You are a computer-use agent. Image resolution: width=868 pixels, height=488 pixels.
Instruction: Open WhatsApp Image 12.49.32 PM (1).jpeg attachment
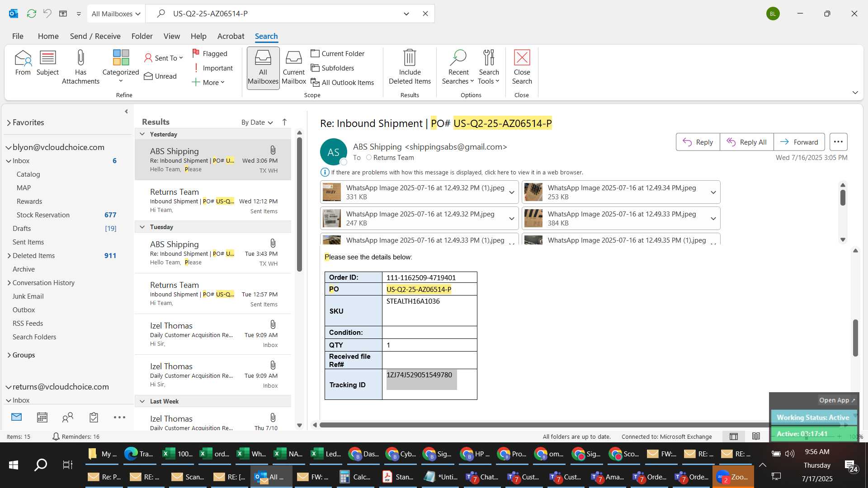tap(419, 192)
